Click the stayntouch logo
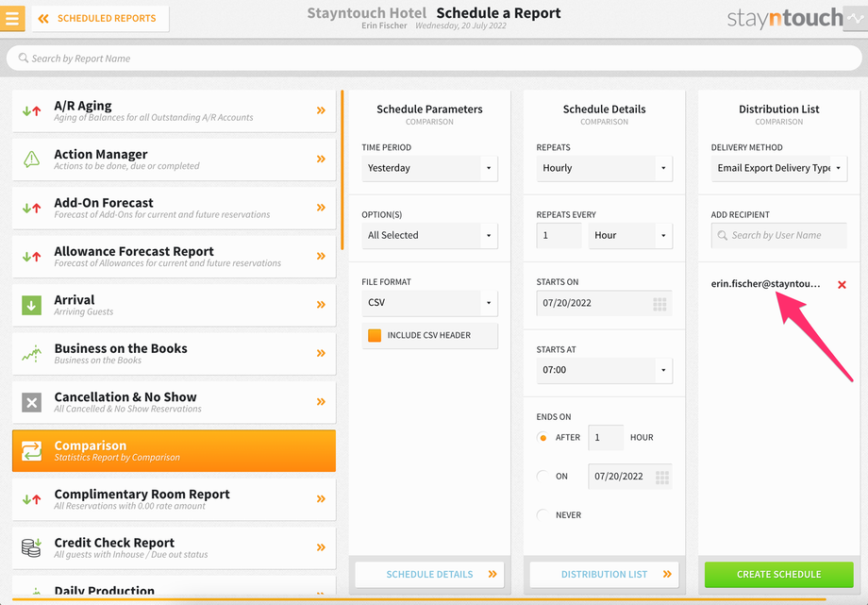The height and width of the screenshot is (605, 868). point(784,18)
